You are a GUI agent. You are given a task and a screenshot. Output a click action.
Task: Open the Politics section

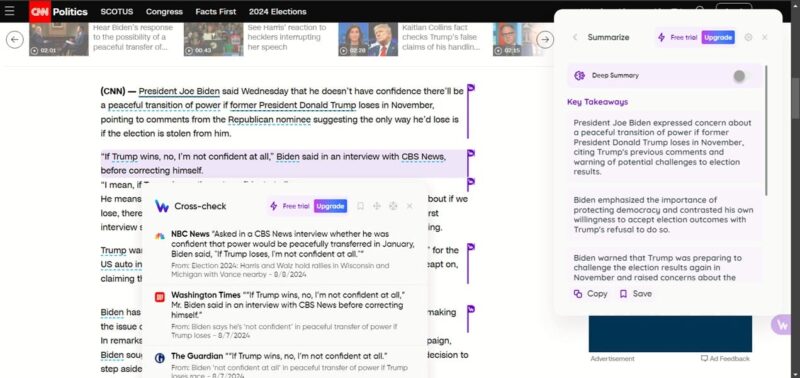tap(70, 11)
